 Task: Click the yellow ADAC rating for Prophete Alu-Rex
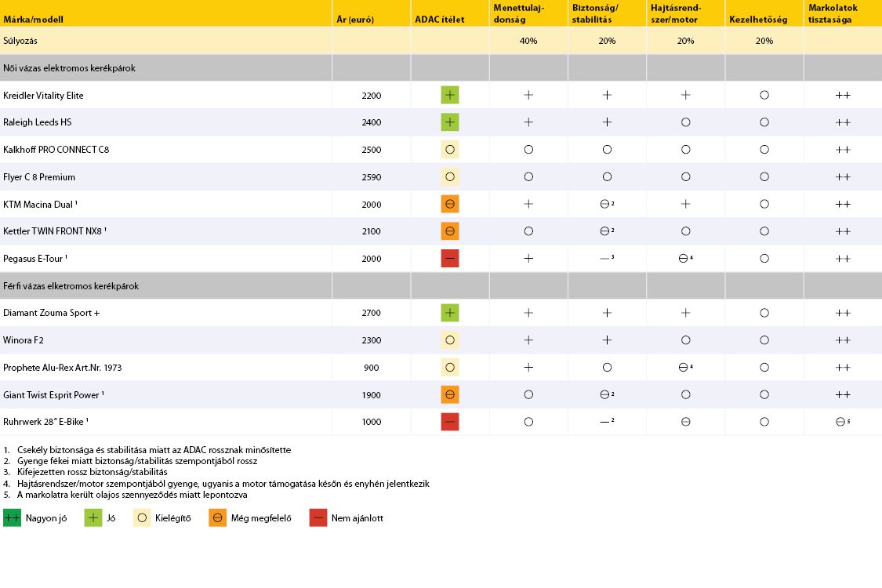450,368
